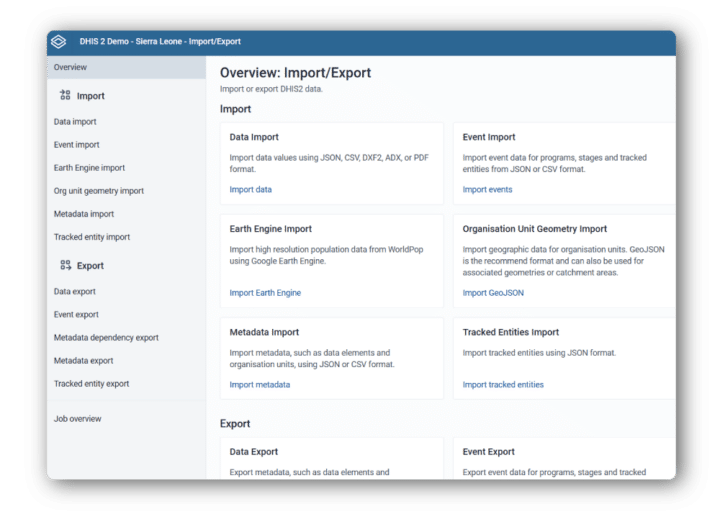Screen dimensions: 720x532
Task: Click the Import tracked entities link
Action: 503,385
